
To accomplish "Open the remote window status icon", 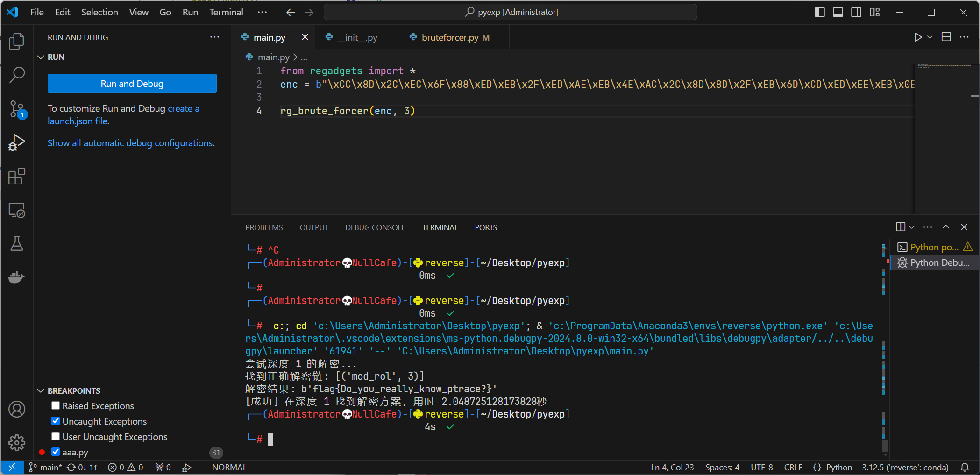I will pyautogui.click(x=12, y=468).
